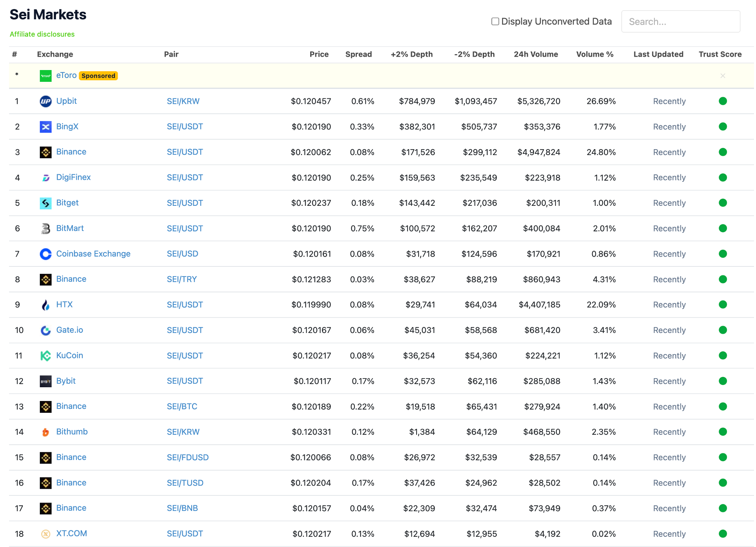Open the SEI/TRY pair link
The width and height of the screenshot is (756, 547).
click(182, 279)
